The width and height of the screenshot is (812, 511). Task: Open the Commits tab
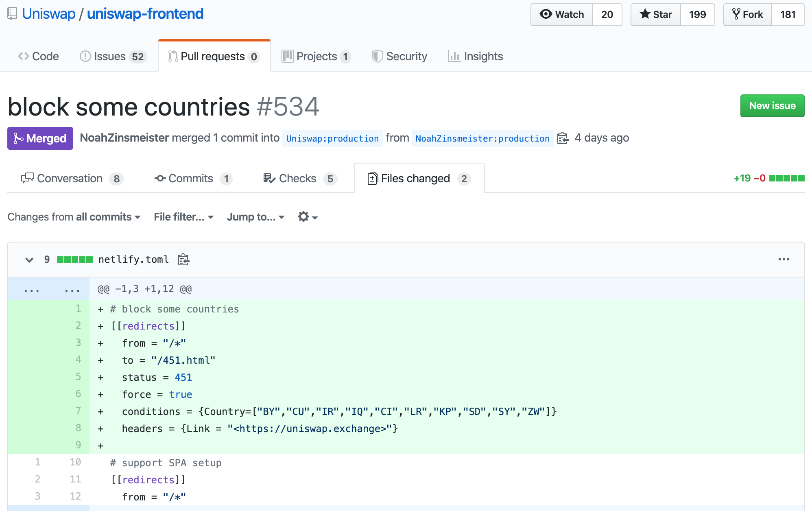coord(193,179)
